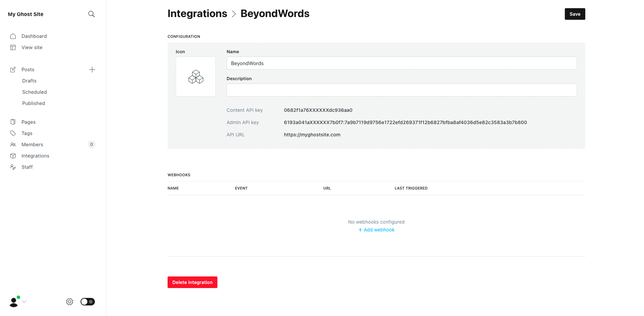Open Scheduled posts list
Image resolution: width=644 pixels, height=316 pixels.
click(x=34, y=92)
